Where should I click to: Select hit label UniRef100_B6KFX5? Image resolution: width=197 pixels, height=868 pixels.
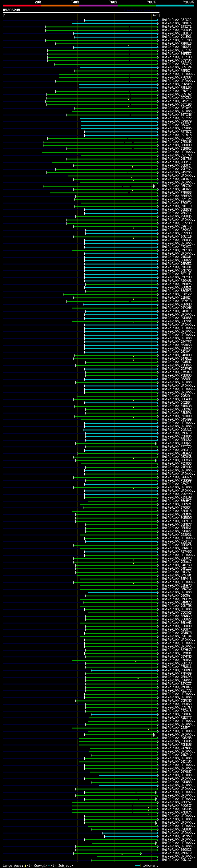coord(177,196)
